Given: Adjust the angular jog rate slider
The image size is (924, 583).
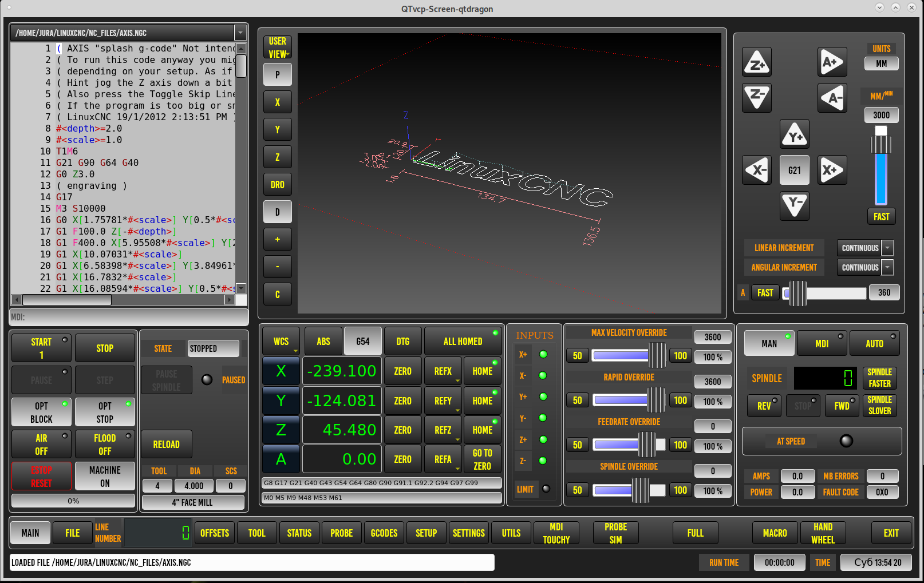Looking at the screenshot, I should pyautogui.click(x=824, y=293).
